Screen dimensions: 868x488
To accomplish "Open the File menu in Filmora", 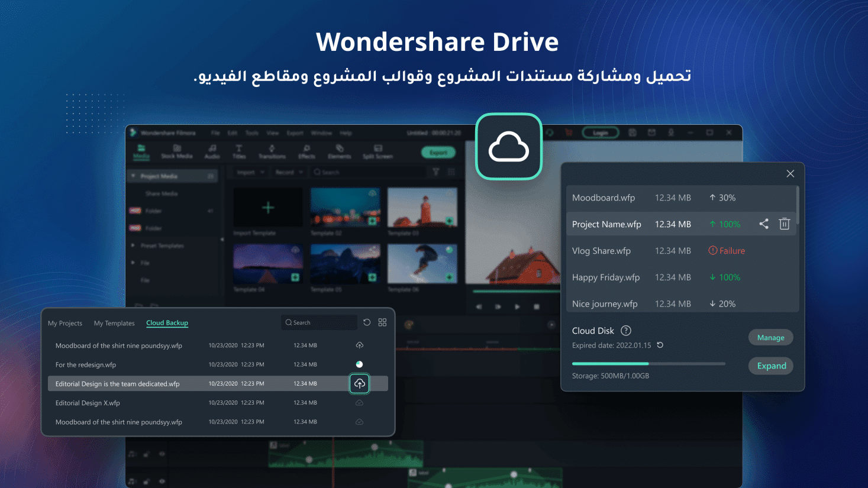I will click(x=215, y=133).
